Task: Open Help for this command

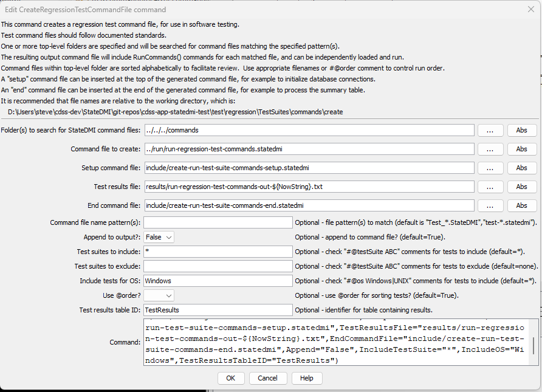Action: click(x=307, y=378)
